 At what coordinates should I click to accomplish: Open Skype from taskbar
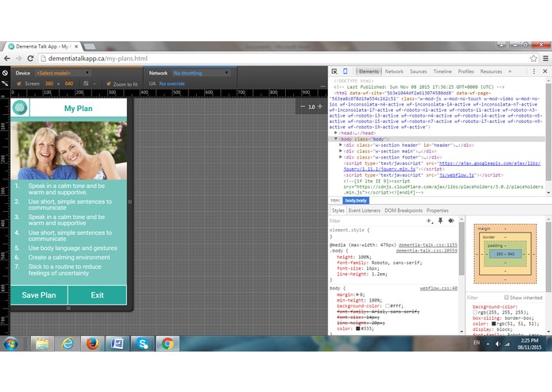143,344
